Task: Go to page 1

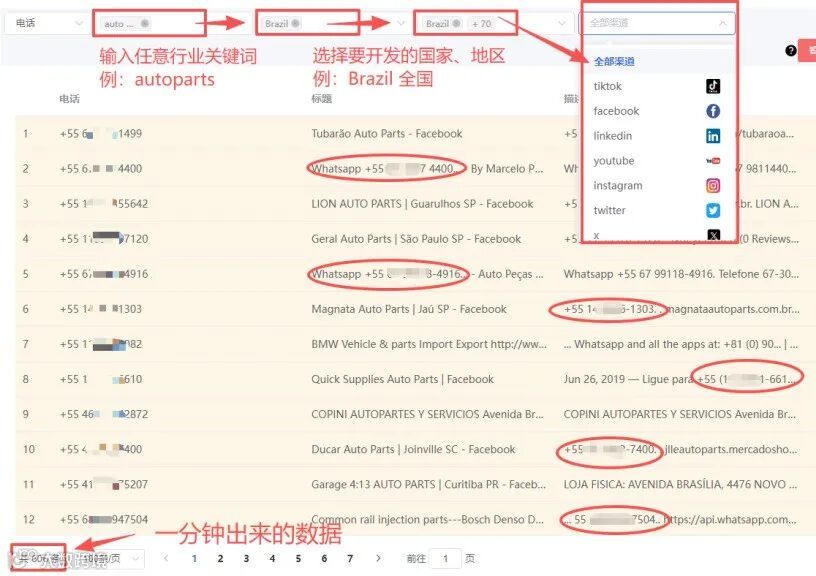Action: [x=194, y=559]
